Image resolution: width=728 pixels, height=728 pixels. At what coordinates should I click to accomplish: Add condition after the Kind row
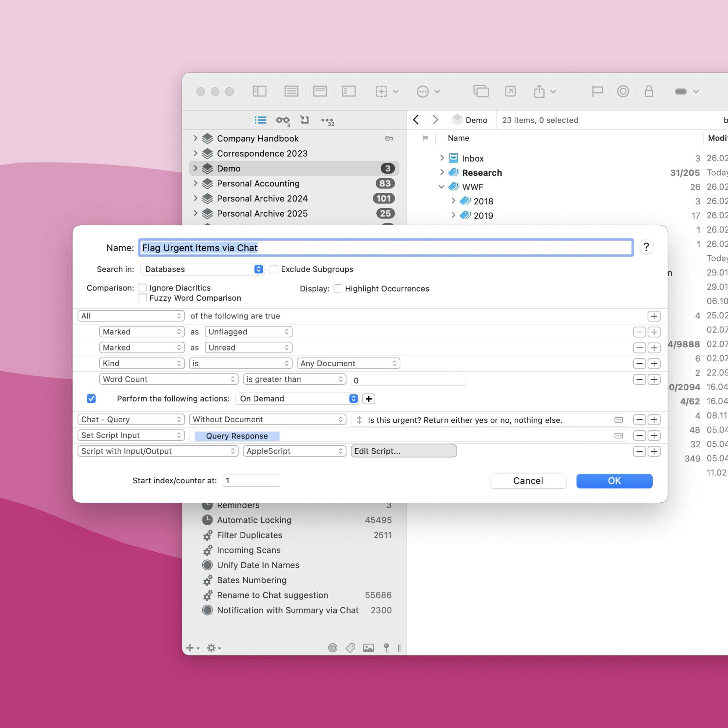coord(654,363)
